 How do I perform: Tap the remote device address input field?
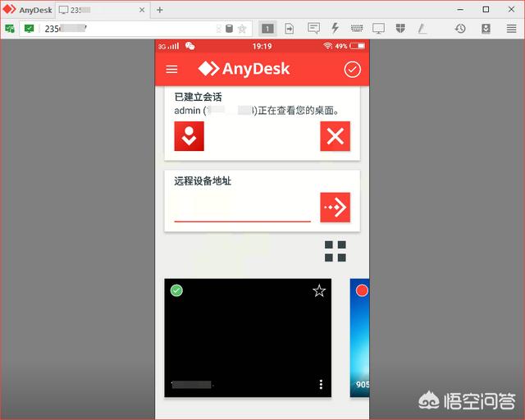coord(243,208)
